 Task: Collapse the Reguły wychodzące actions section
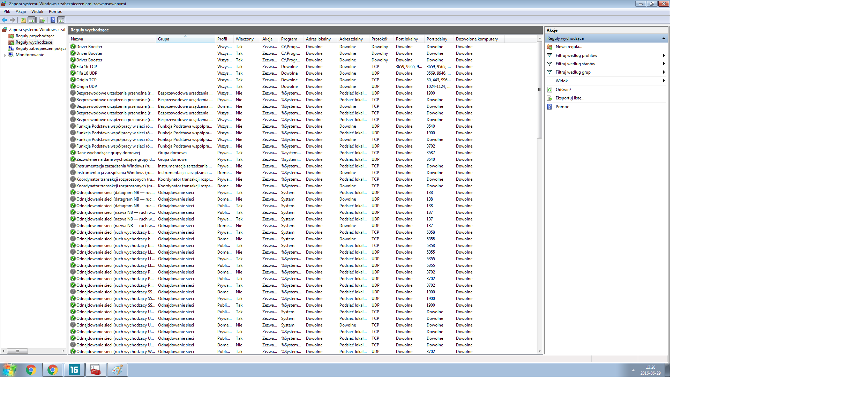(663, 38)
